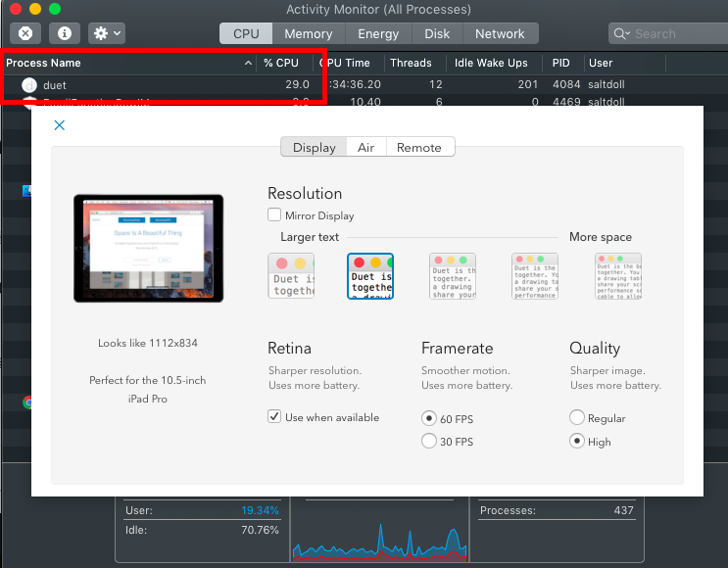Switch to the Network tab
Screen dimensions: 728x568
pyautogui.click(x=500, y=34)
